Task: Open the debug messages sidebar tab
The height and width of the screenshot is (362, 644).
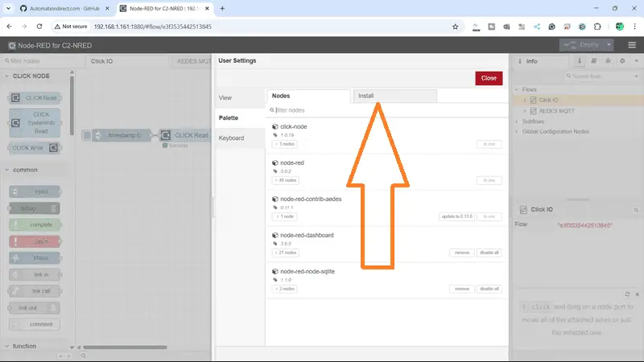Action: point(608,61)
